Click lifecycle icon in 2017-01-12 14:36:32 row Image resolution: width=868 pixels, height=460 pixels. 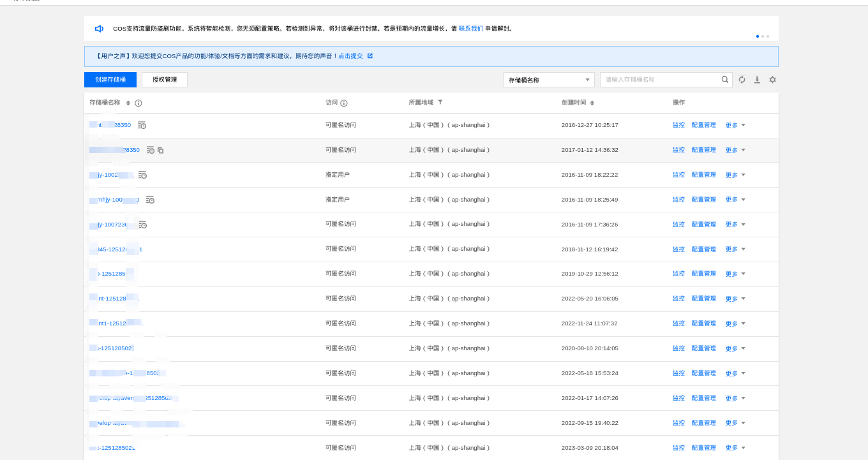click(150, 150)
